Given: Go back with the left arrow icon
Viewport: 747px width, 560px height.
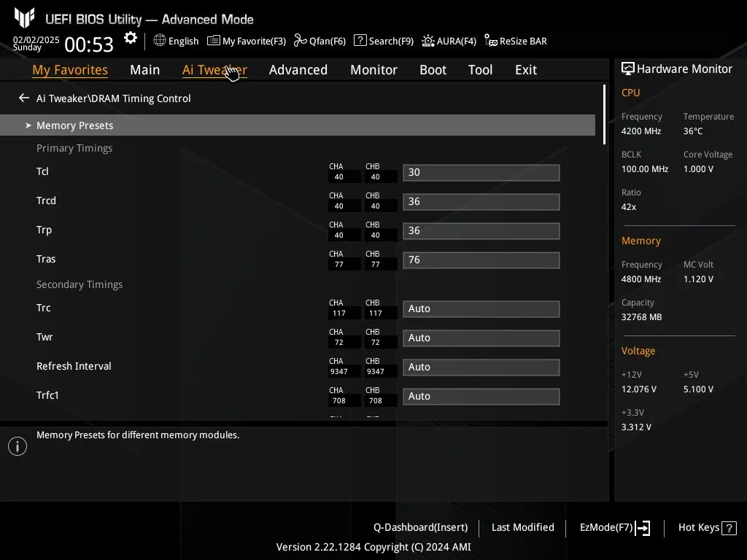Looking at the screenshot, I should pos(24,98).
